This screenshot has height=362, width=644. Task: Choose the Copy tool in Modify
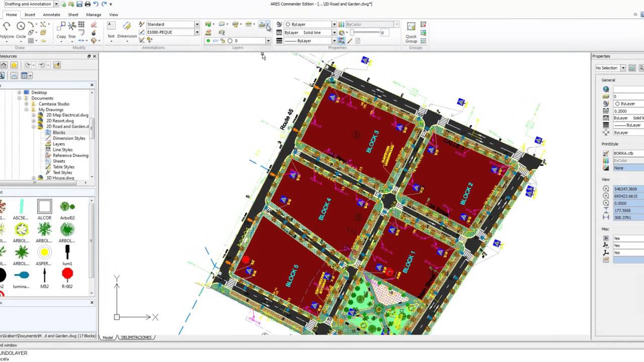click(61, 30)
